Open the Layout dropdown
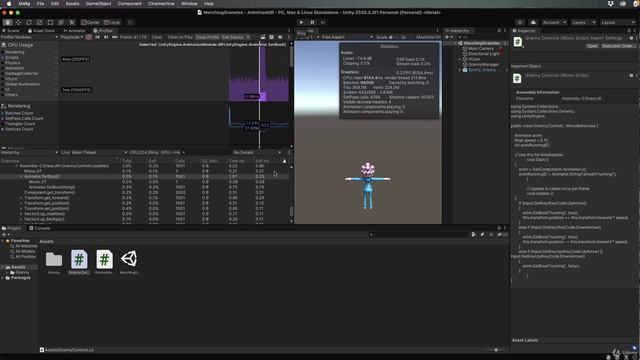The width and height of the screenshot is (640, 360). point(618,22)
